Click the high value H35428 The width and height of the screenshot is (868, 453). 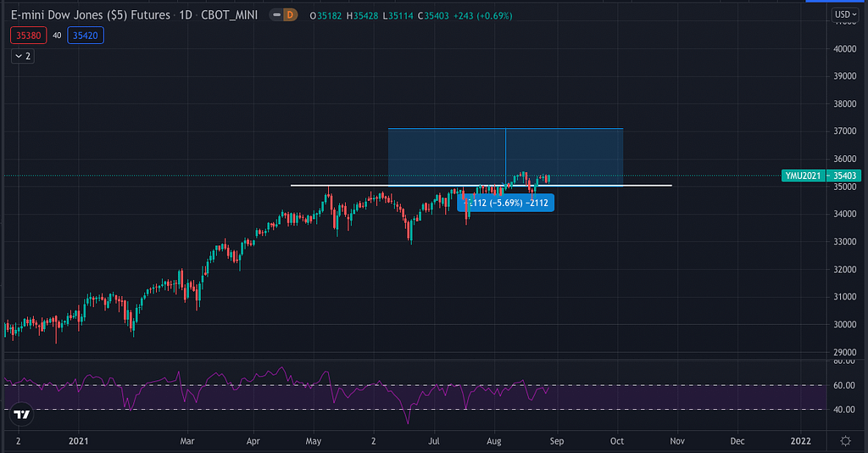click(362, 15)
